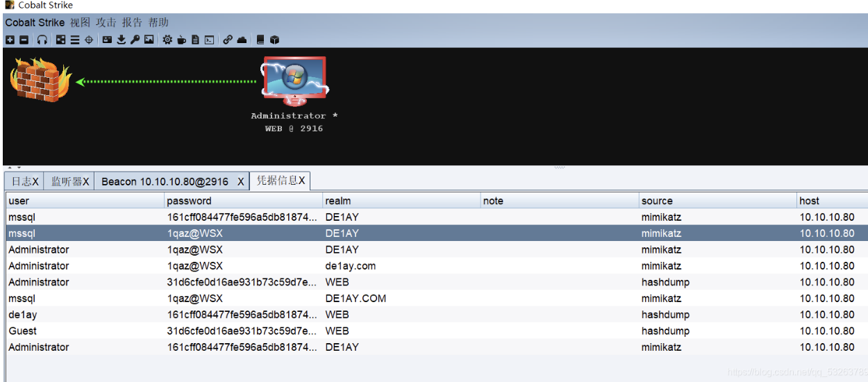Click the coffee cup Java applet icon
Viewport: 868px width, 382px height.
(x=181, y=40)
